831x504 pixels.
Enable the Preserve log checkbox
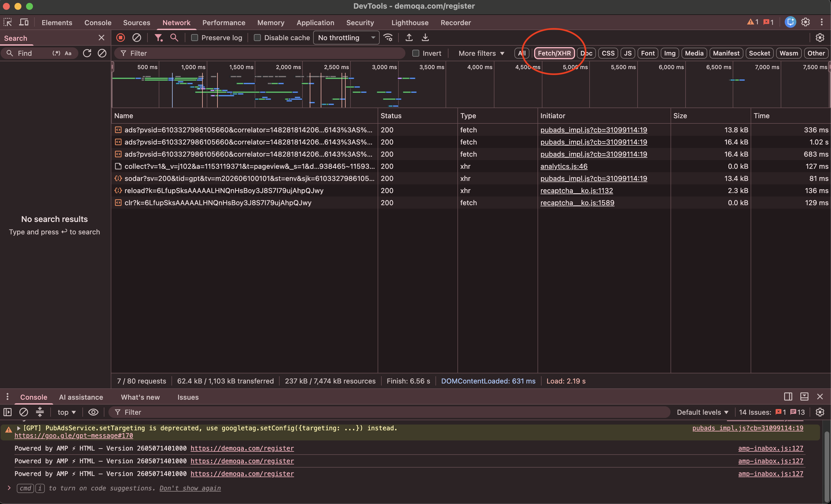[195, 38]
